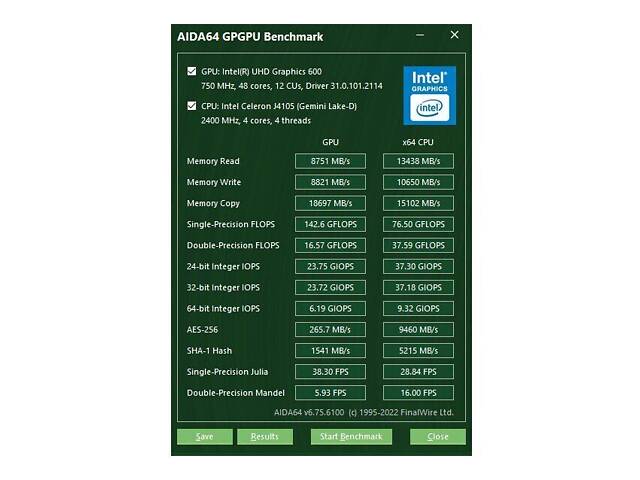Viewport: 640px width, 480px height.
Task: Open the Results button
Action: click(264, 437)
